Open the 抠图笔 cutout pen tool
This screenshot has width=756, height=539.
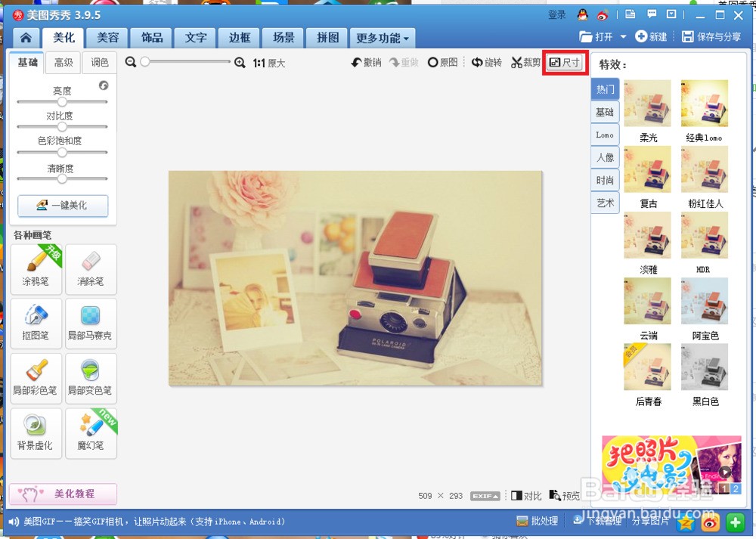[36, 324]
